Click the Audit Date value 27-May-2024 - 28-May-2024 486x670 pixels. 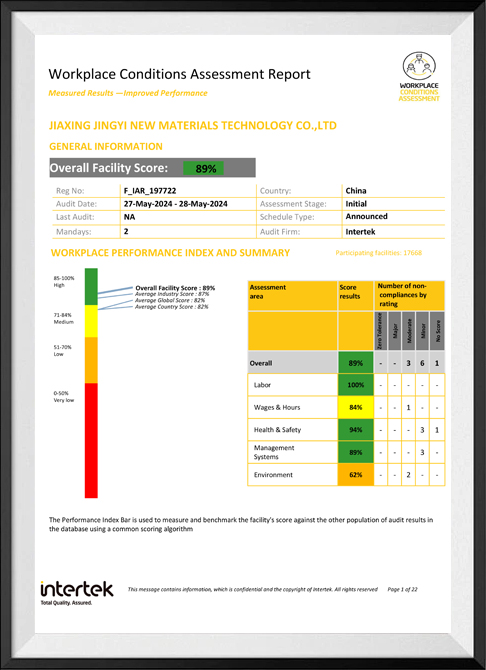pos(176,204)
